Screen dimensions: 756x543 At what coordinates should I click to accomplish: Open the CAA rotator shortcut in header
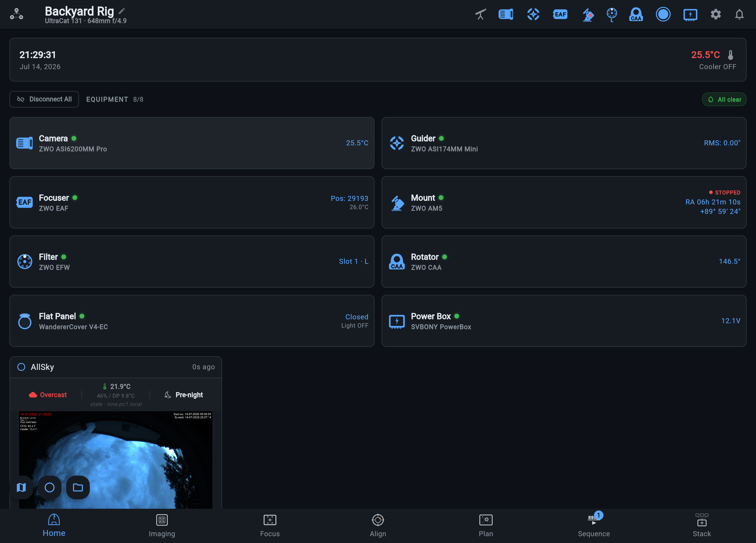(636, 14)
